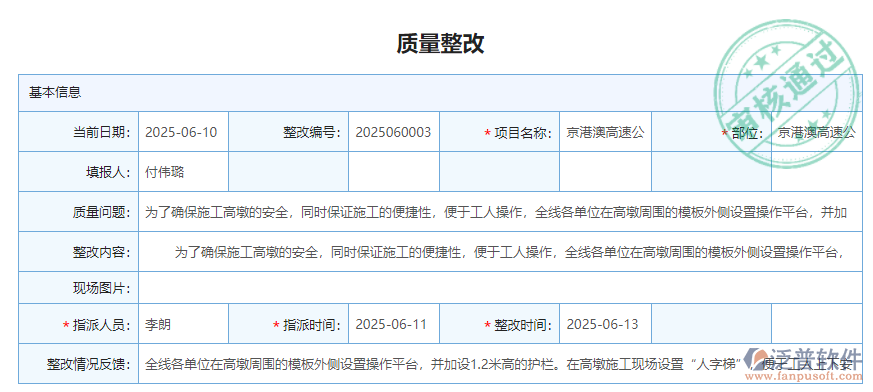Click the 整改时间 label
Image resolution: width=873 pixels, height=392 pixels.
pyautogui.click(x=523, y=325)
